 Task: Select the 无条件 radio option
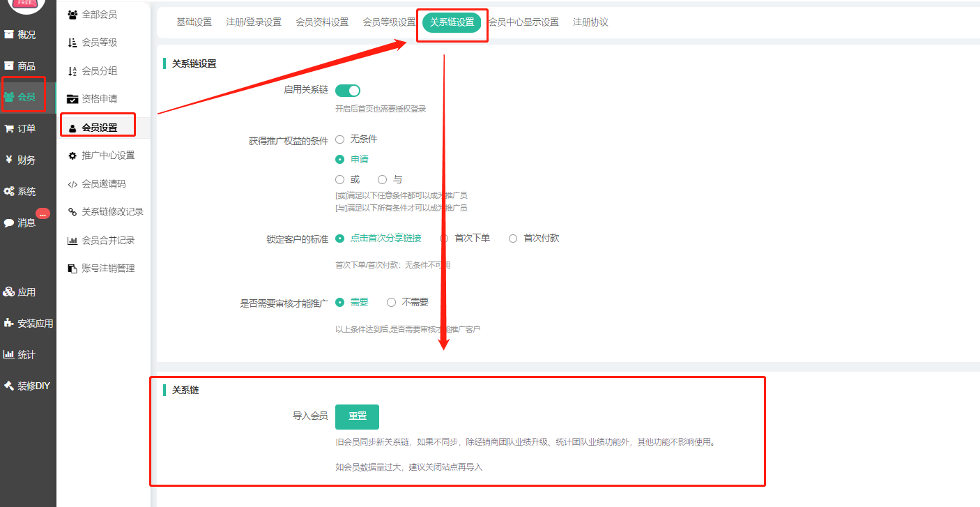click(340, 139)
